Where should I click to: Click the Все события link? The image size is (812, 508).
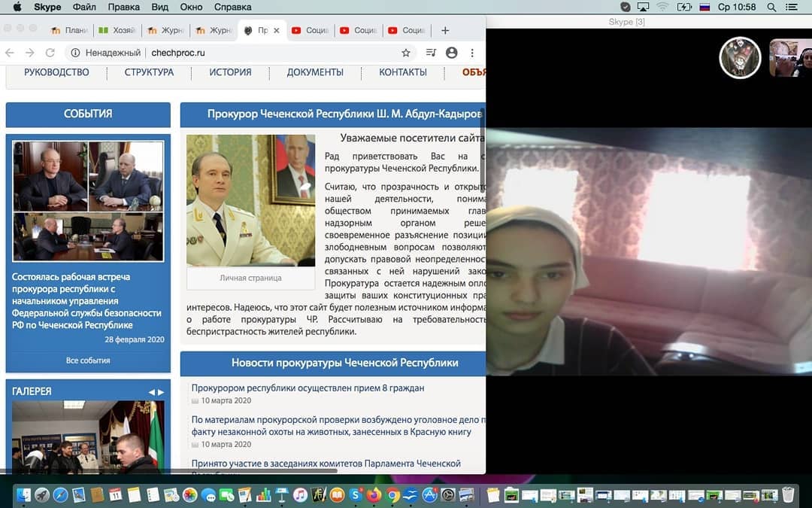coord(88,360)
